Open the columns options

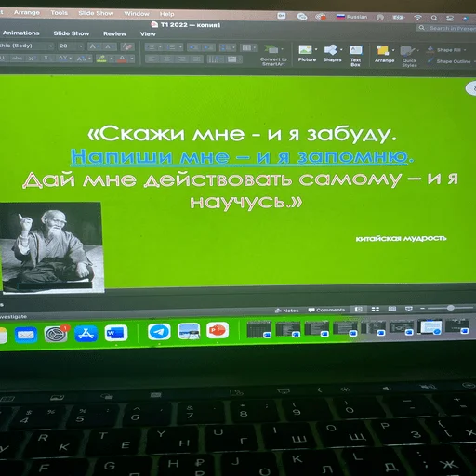[249, 48]
